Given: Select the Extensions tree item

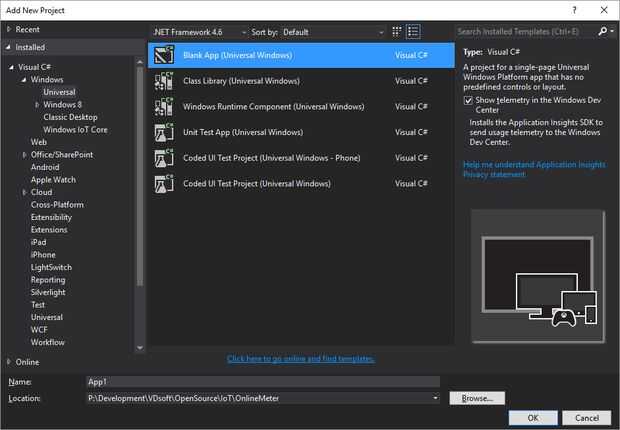Looking at the screenshot, I should 49,230.
